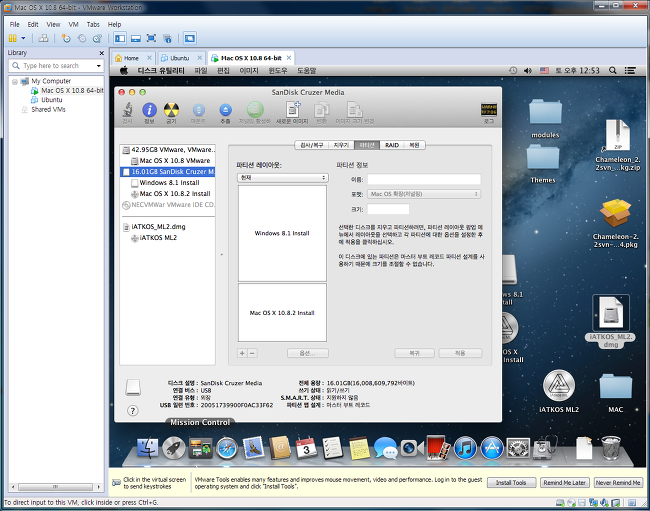Click the Library search field
650x511 pixels.
(x=55, y=66)
